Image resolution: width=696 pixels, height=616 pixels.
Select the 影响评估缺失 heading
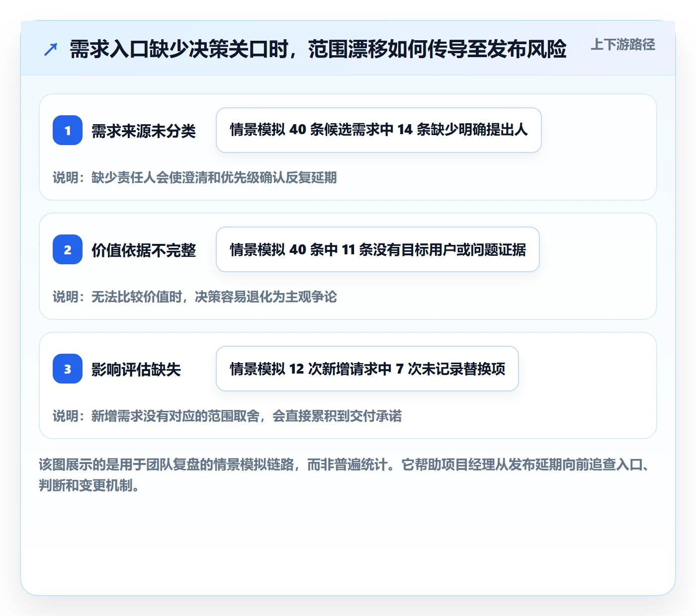pyautogui.click(x=136, y=370)
